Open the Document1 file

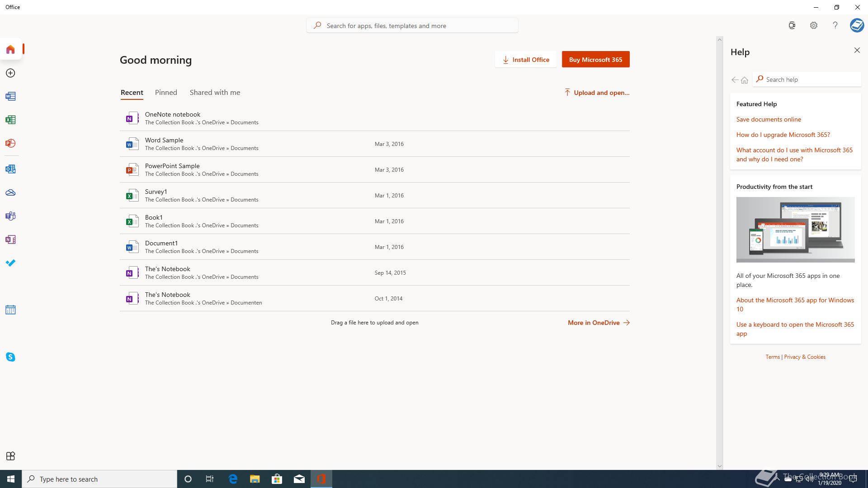[x=374, y=247]
